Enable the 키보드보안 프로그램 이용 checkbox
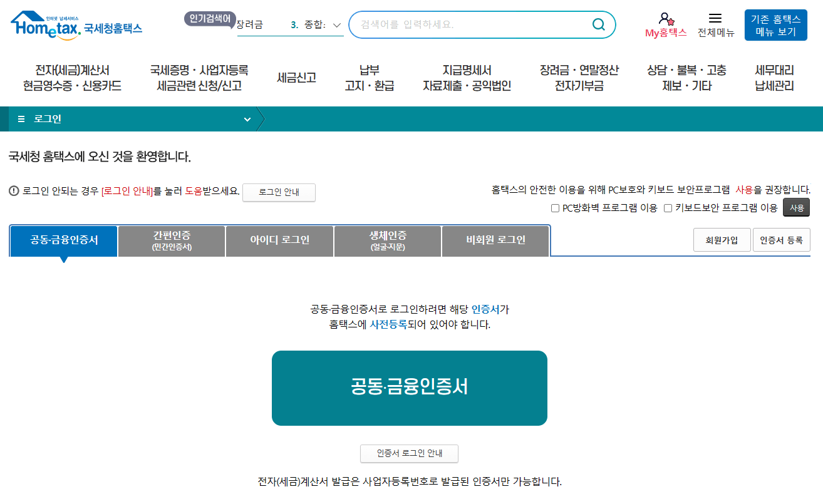Image resolution: width=823 pixels, height=504 pixels. tap(668, 208)
